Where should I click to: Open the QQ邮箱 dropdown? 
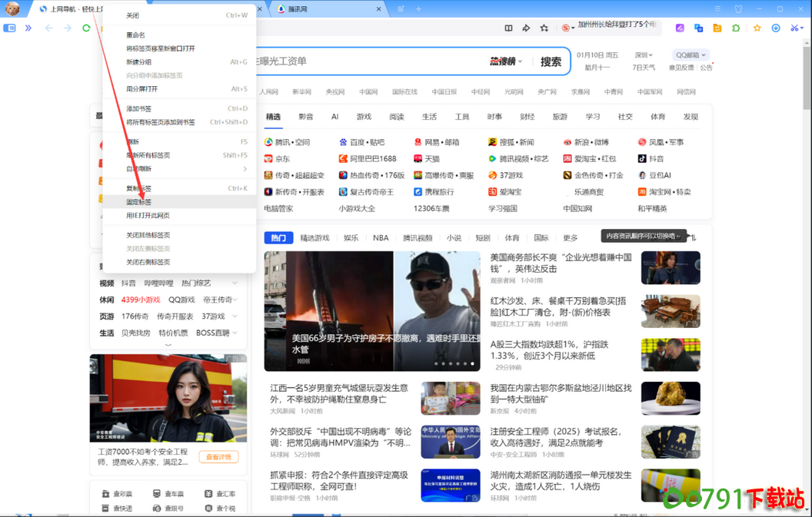(x=691, y=55)
